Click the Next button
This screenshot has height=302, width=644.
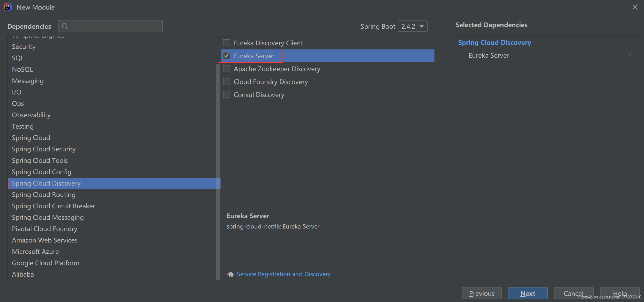click(x=528, y=293)
